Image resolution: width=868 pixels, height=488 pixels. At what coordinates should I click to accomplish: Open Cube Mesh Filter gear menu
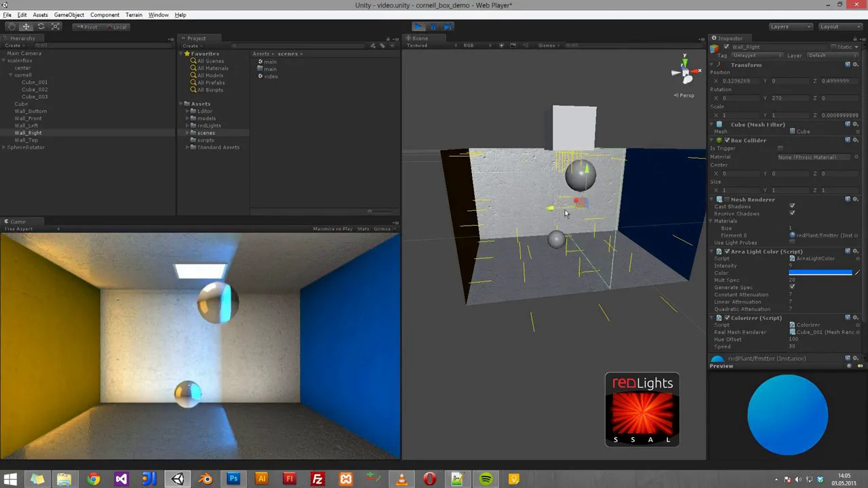[x=855, y=124]
